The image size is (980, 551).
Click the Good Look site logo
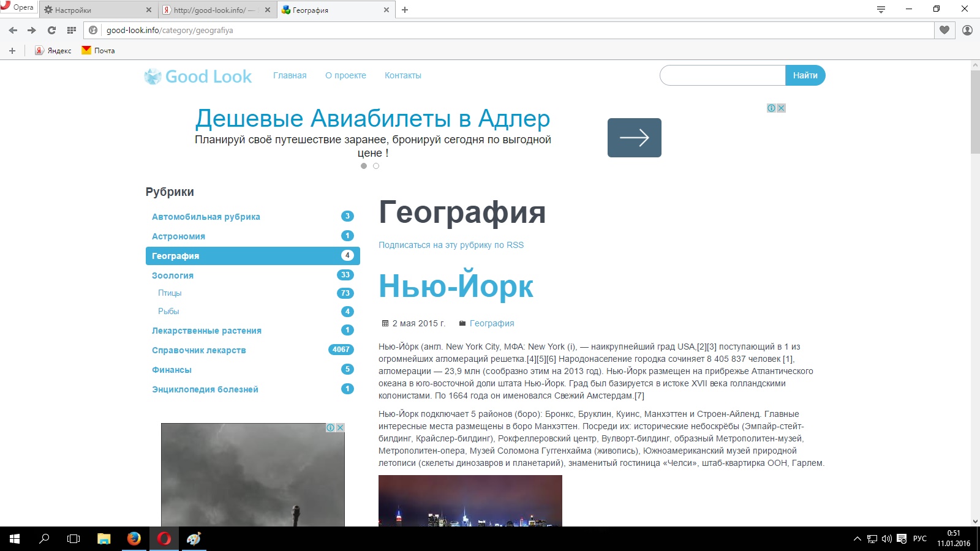(198, 77)
